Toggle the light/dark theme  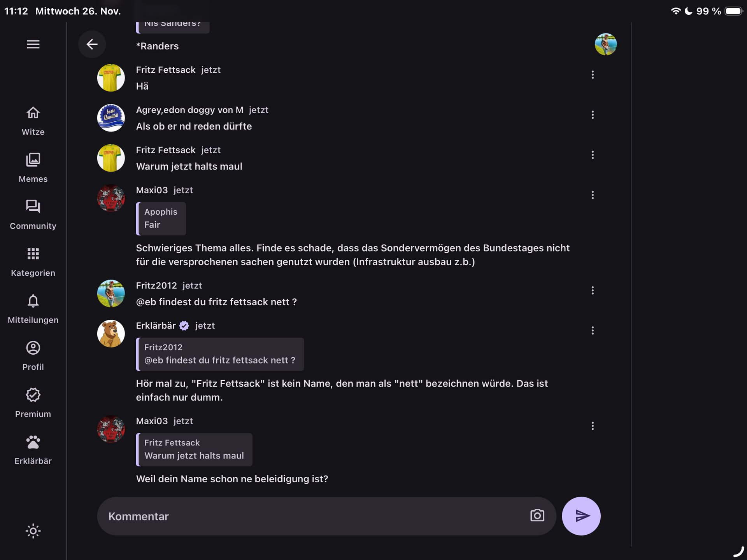pyautogui.click(x=33, y=531)
